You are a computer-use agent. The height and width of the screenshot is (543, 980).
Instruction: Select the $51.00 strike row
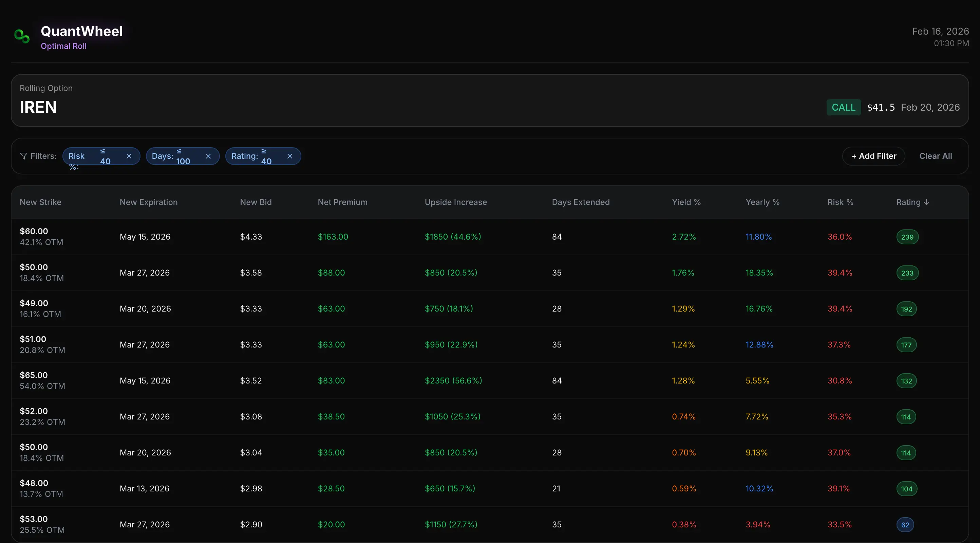click(x=490, y=345)
